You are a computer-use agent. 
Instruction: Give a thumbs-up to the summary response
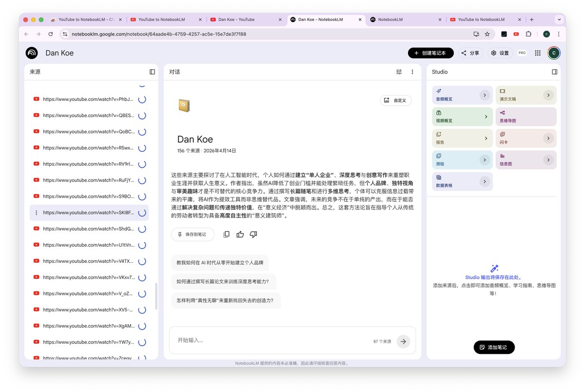coord(240,234)
